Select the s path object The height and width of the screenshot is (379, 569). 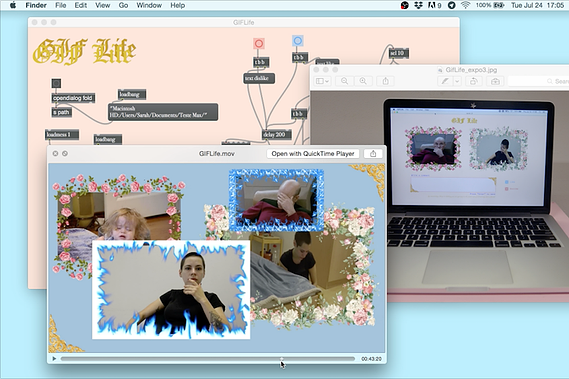tap(61, 112)
